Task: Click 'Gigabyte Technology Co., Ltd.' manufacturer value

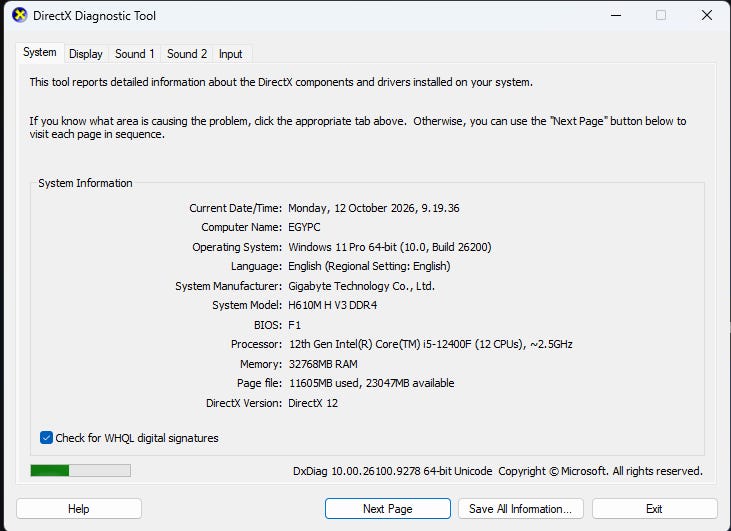Action: (361, 286)
